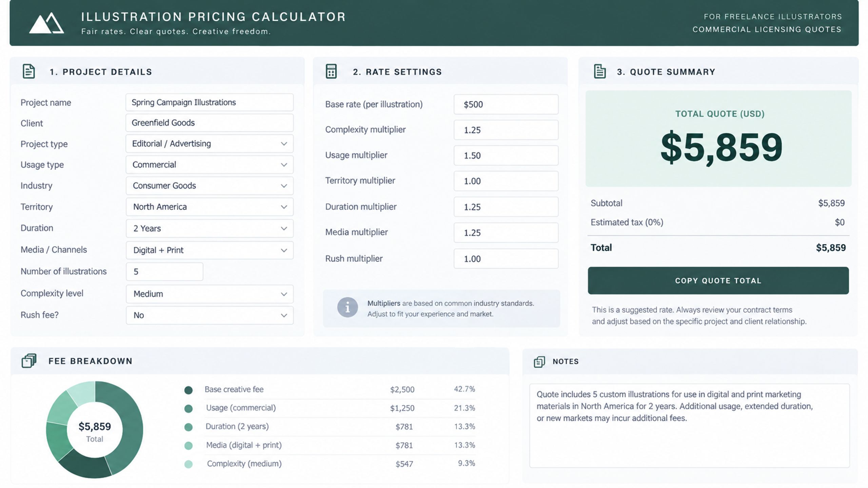The height and width of the screenshot is (488, 868).
Task: Click the mountain logo in the header
Action: coord(46,23)
